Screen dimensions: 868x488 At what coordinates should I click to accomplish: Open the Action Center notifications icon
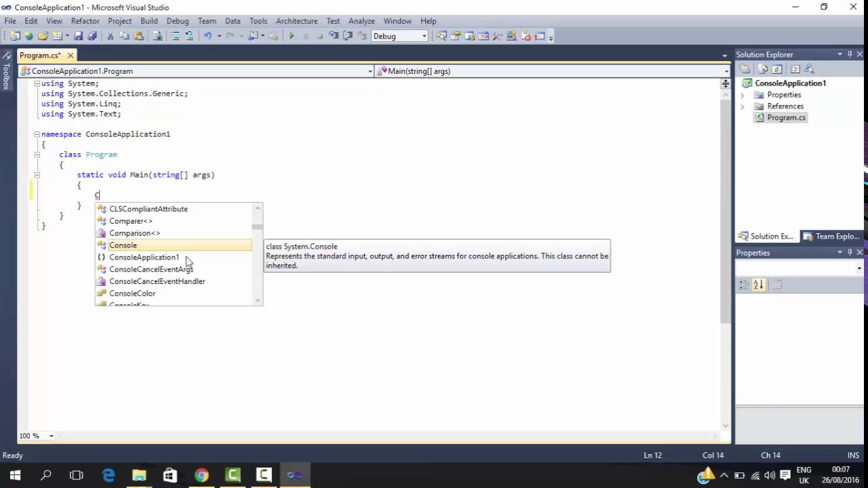[785, 475]
